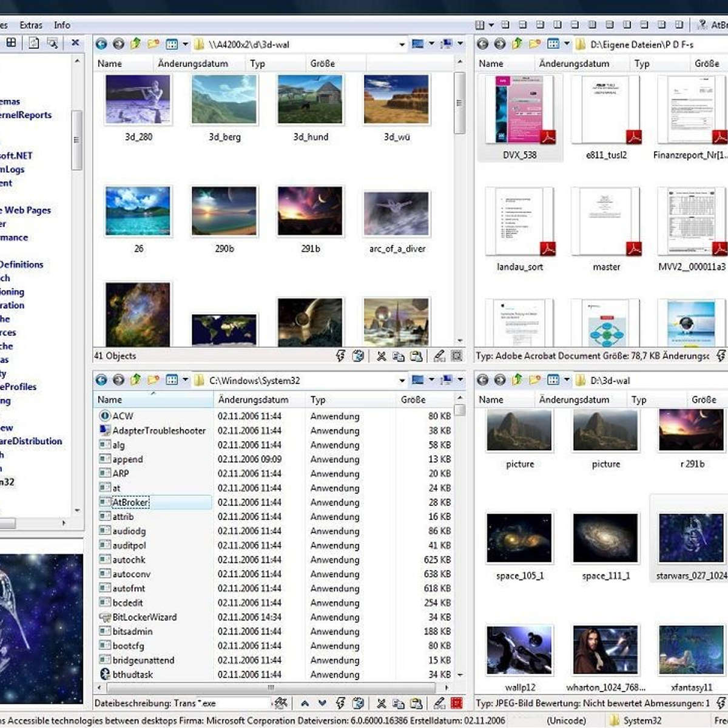Click the System32 horizontal scrollbar
Viewport: 728px width, 728px height.
(x=271, y=688)
